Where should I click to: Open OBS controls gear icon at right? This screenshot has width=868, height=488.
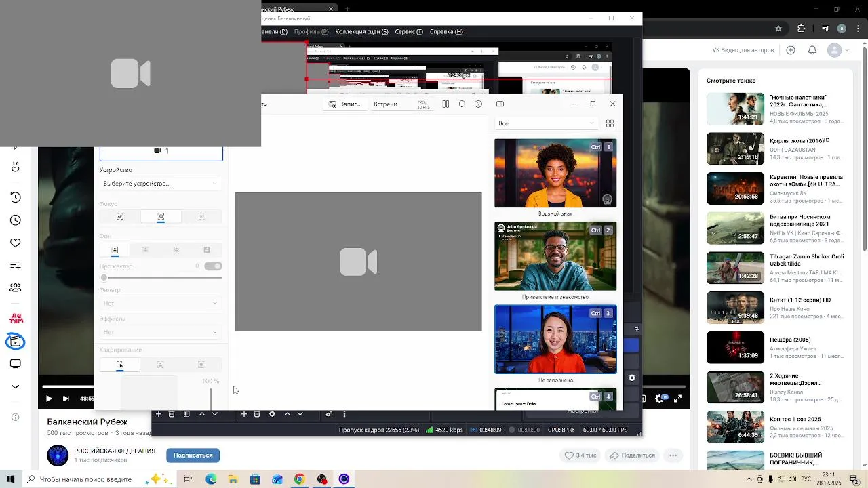tap(632, 378)
